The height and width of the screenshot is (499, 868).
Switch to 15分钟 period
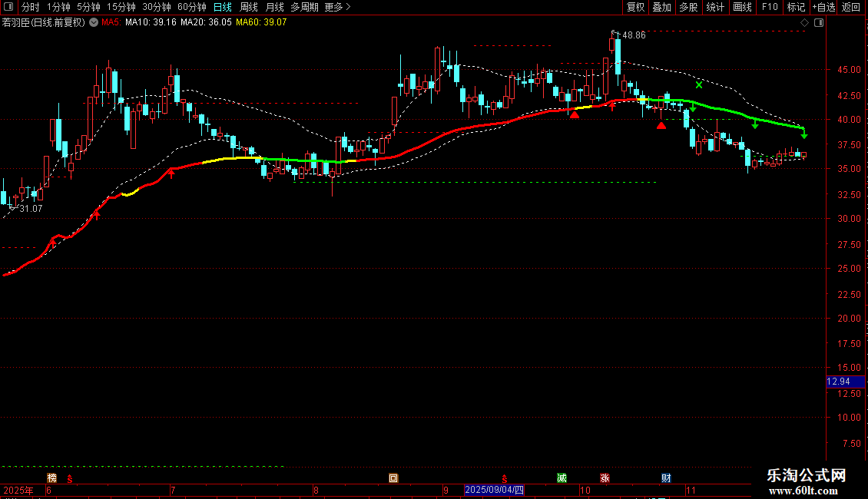(121, 7)
